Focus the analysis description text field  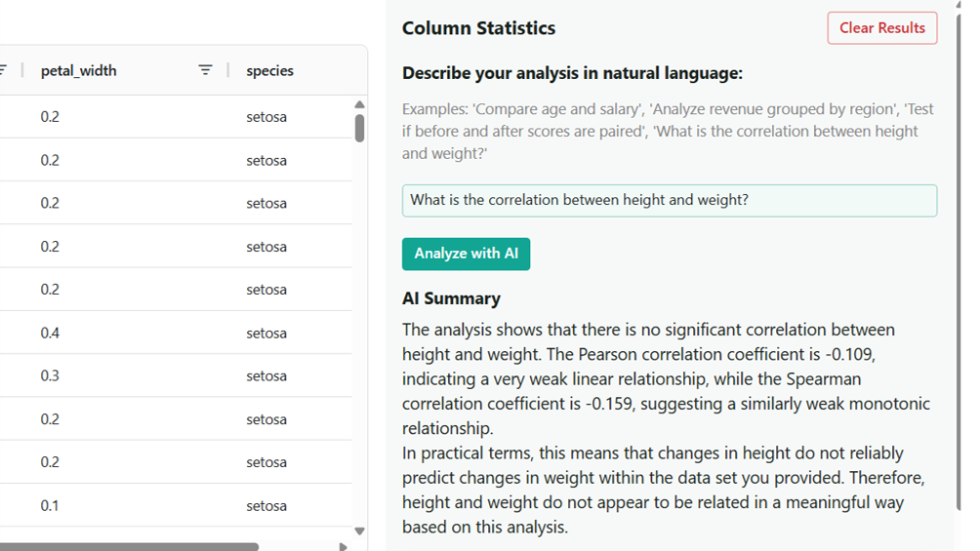click(669, 201)
